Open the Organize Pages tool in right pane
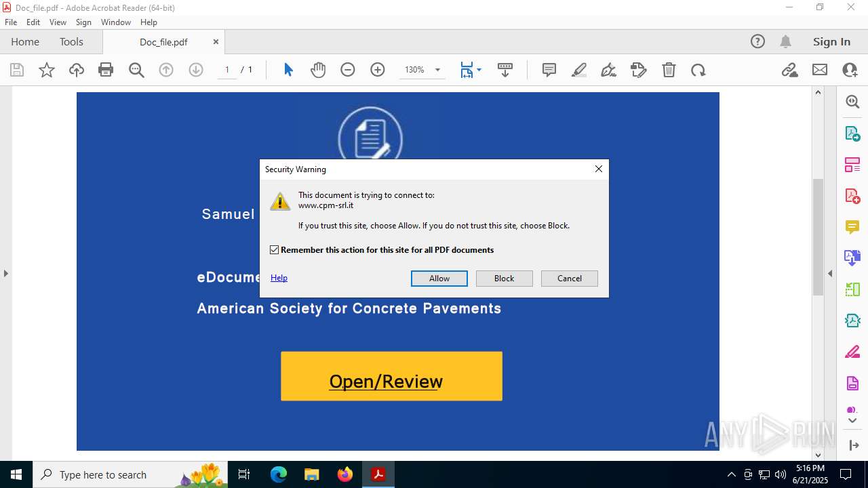 852,165
